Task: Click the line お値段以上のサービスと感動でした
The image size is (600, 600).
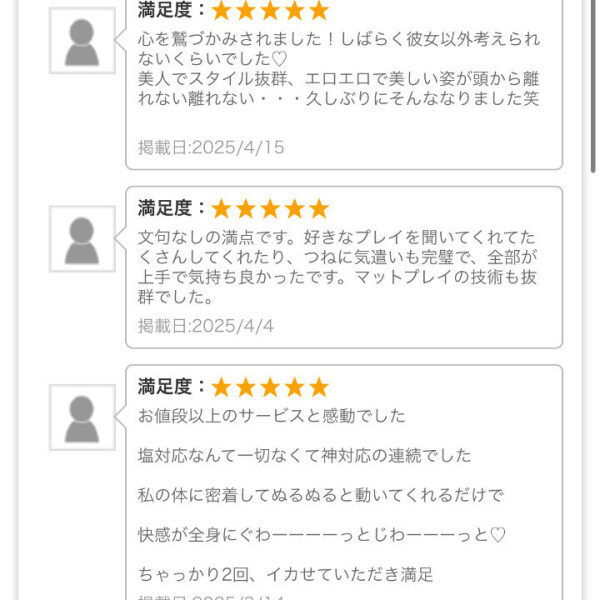Action: click(271, 416)
